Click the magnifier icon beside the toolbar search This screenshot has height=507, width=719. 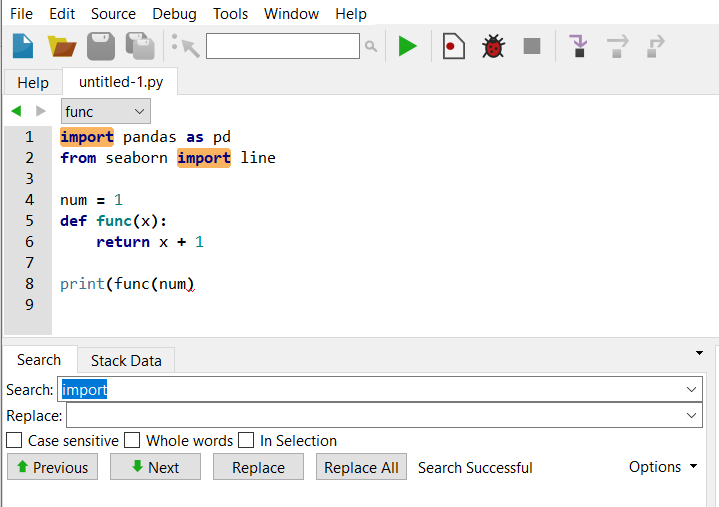[371, 46]
